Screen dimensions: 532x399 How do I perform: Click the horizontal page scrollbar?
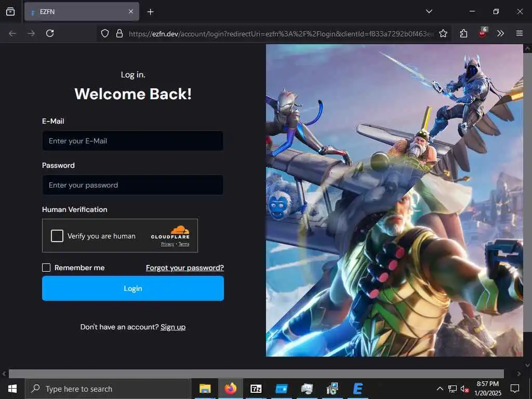click(x=256, y=374)
